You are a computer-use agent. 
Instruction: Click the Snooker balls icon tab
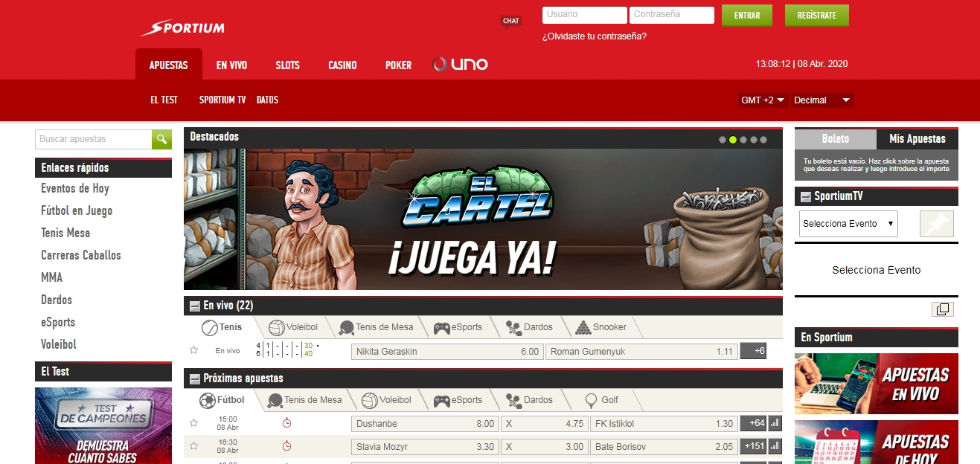pyautogui.click(x=583, y=327)
